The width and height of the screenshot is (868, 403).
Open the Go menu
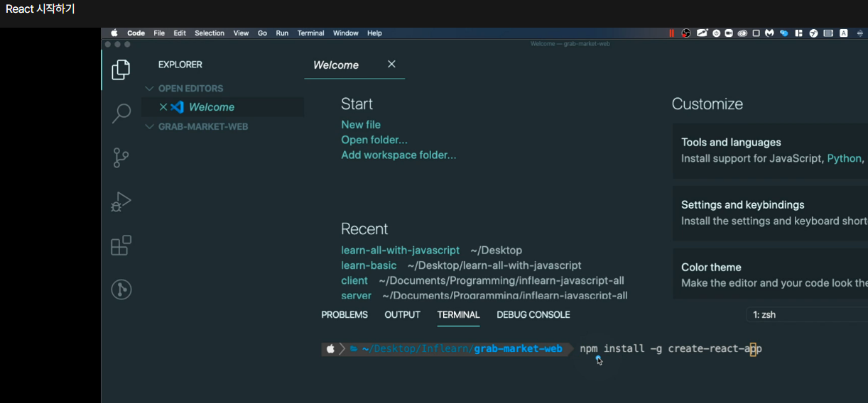(262, 33)
